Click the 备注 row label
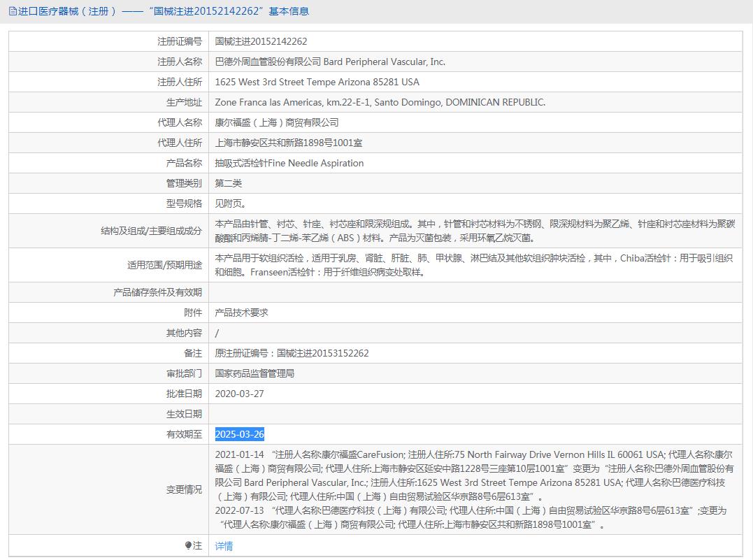Screen dimensions: 753x560 coord(193,353)
